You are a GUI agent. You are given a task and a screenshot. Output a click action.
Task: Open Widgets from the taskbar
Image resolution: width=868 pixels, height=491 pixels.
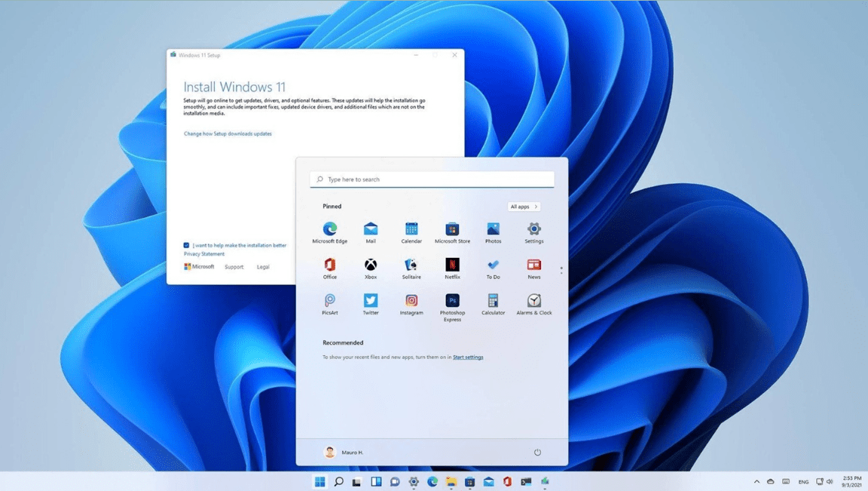pyautogui.click(x=377, y=482)
